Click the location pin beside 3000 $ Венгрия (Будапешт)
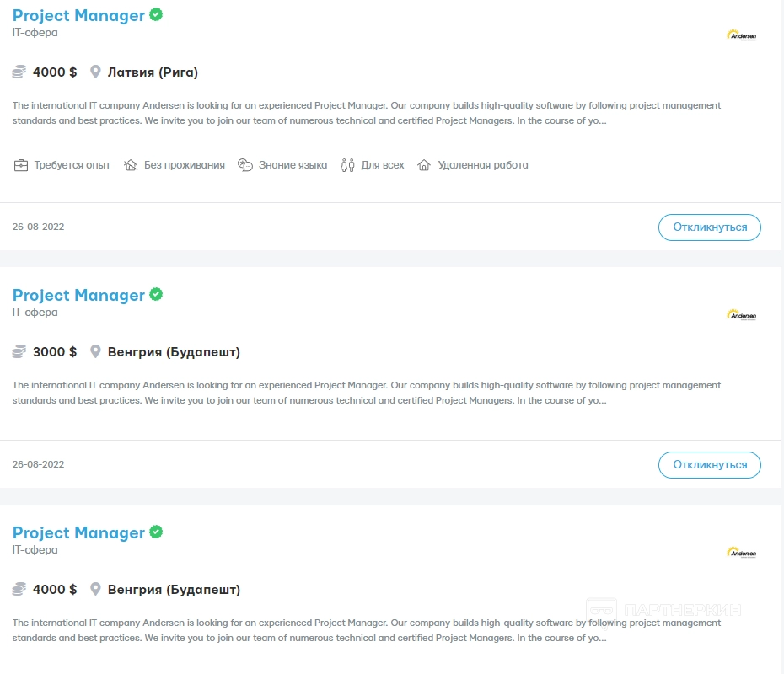784x674 pixels. point(95,352)
